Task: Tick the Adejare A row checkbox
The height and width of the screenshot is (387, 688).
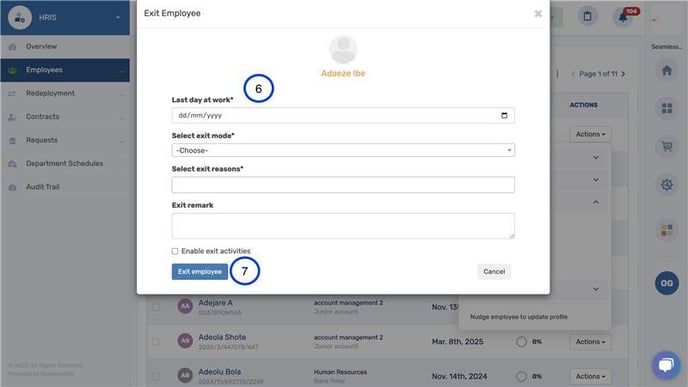Action: [x=156, y=307]
